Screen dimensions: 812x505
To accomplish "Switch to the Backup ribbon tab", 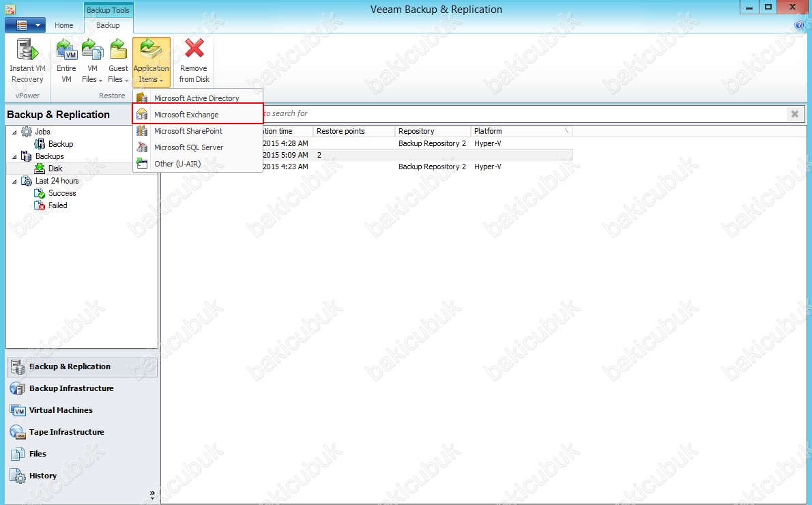I will point(108,25).
